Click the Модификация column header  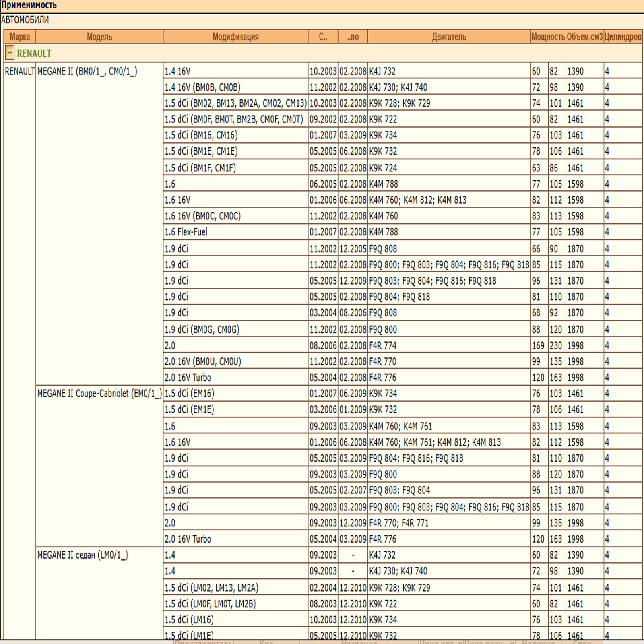(235, 37)
